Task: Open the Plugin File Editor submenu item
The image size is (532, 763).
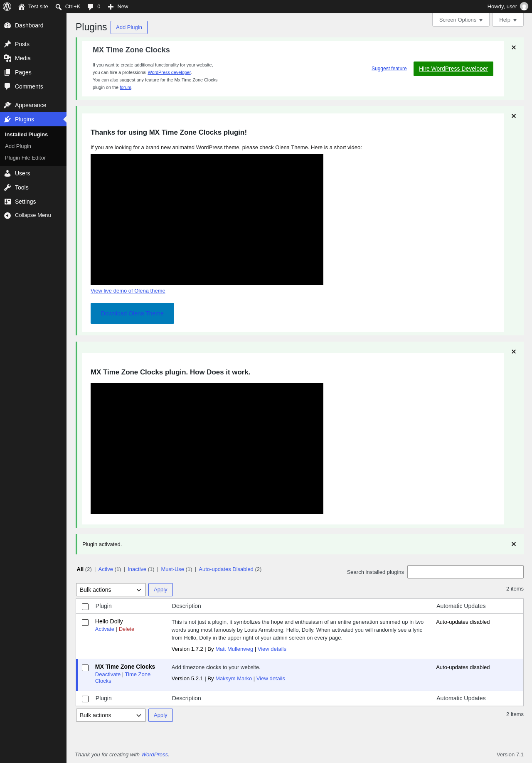Action: (x=25, y=158)
